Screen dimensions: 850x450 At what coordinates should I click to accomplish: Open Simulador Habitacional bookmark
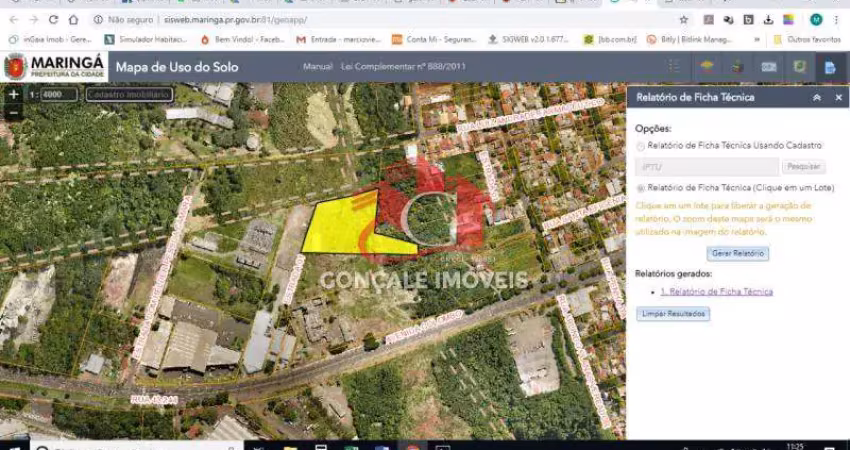coord(146,40)
